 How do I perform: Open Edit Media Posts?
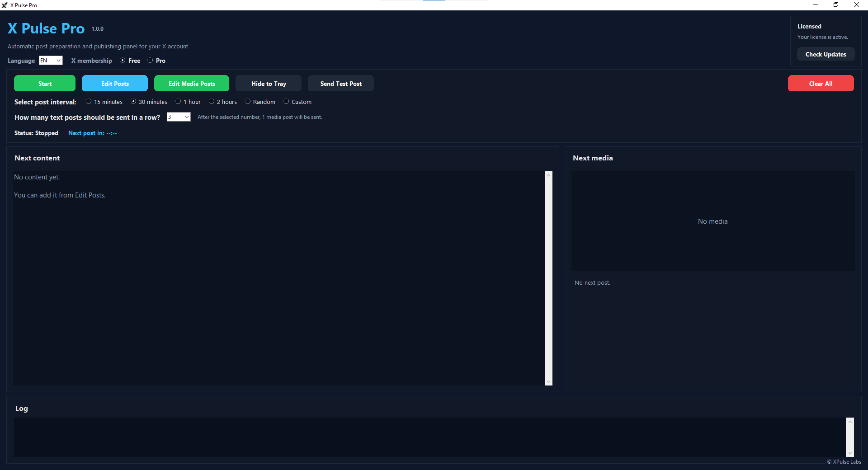192,84
